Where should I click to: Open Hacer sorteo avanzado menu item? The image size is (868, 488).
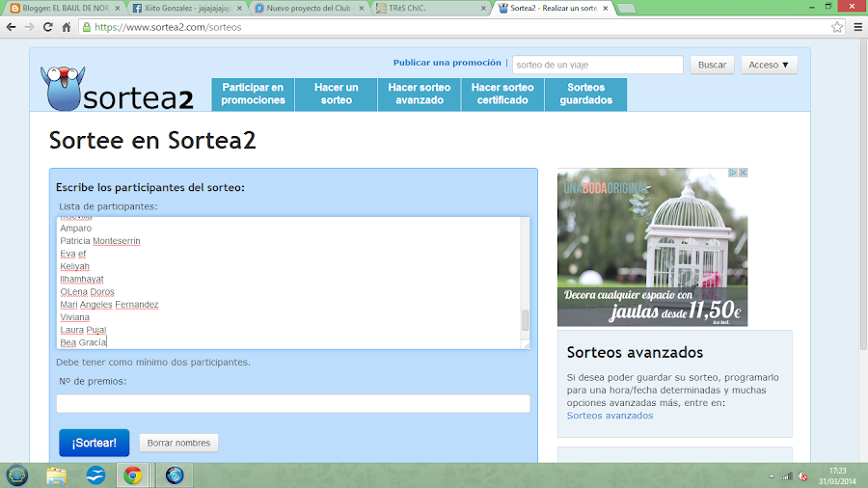[x=420, y=95]
